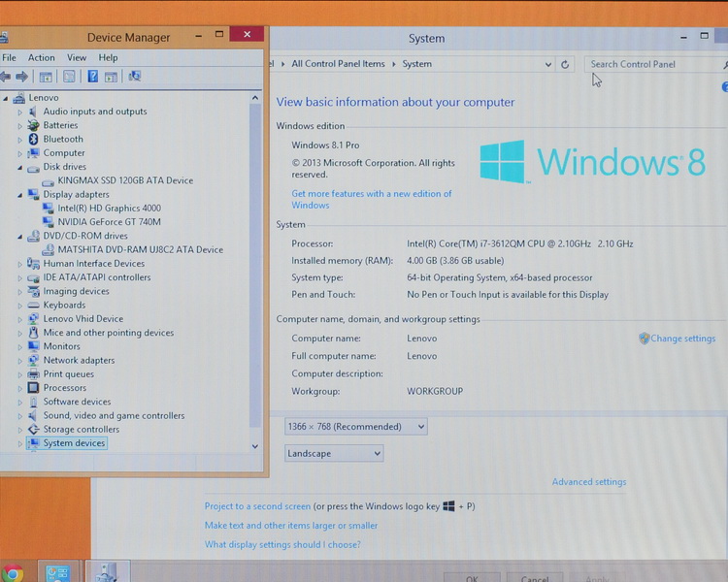Click the Back arrow in Device Manager toolbar
Screen dimensions: 728x582
tap(5, 77)
